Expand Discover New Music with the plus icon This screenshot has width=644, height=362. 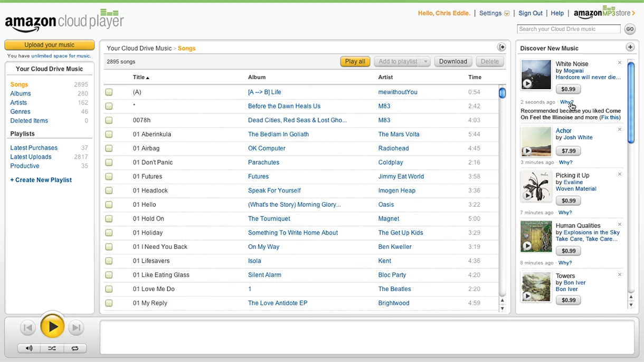pos(630,47)
